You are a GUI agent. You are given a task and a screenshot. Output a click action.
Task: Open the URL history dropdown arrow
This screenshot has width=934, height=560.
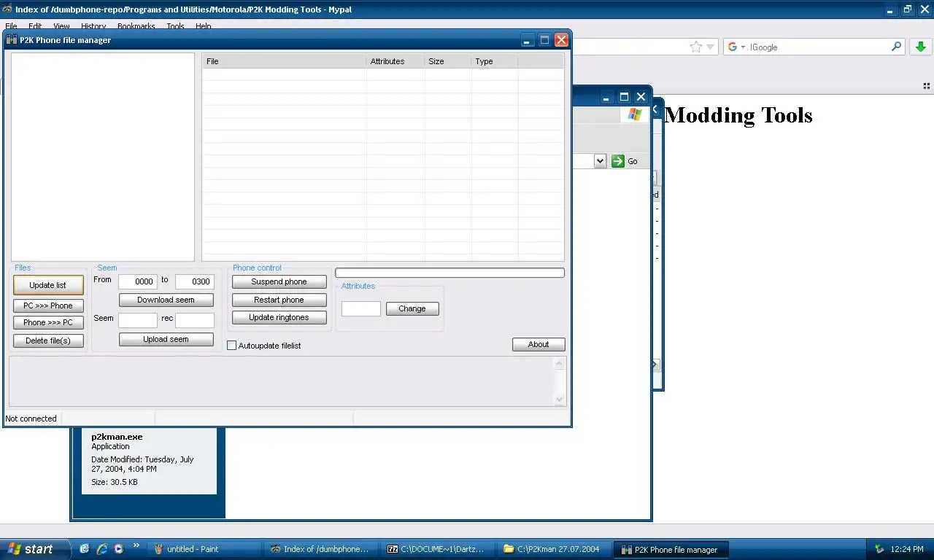(710, 47)
